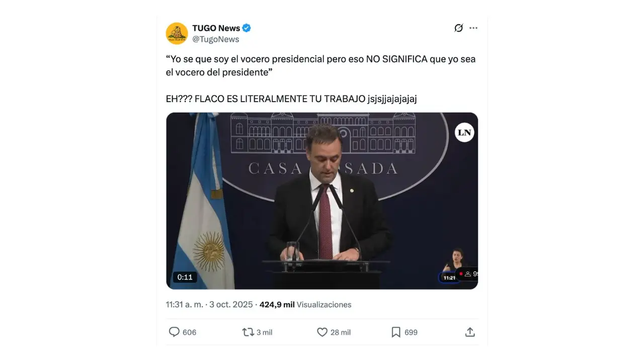Open replies via the comment bubble icon
This screenshot has width=644, height=362.
[x=174, y=332]
